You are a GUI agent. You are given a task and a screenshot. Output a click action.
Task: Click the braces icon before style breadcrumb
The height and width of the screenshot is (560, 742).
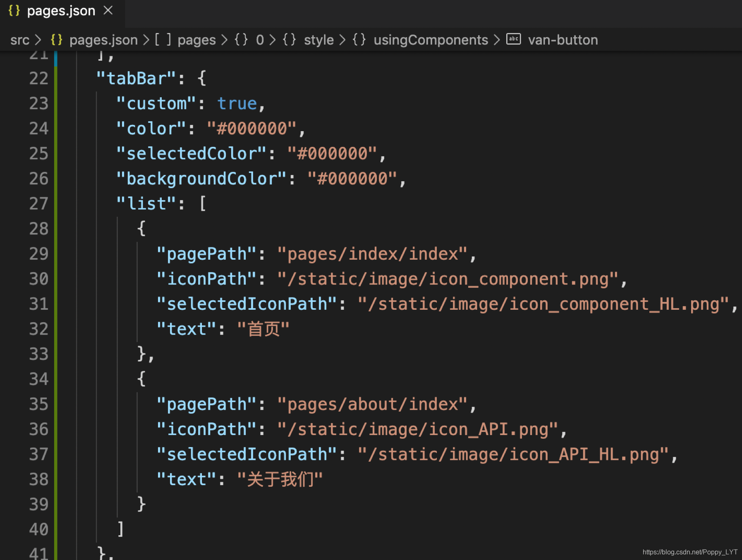coord(290,40)
